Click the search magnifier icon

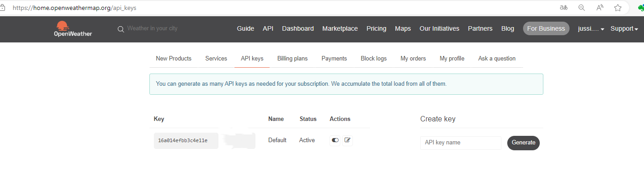(x=120, y=29)
